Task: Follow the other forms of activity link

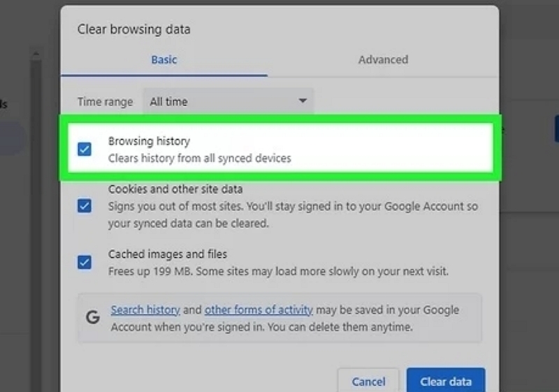Action: click(x=259, y=310)
